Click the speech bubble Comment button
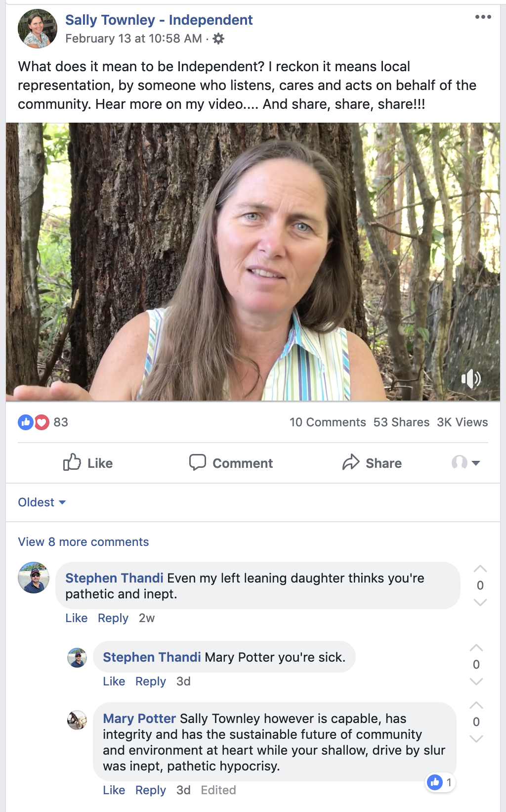Viewport: 506px width, 812px height. click(231, 463)
